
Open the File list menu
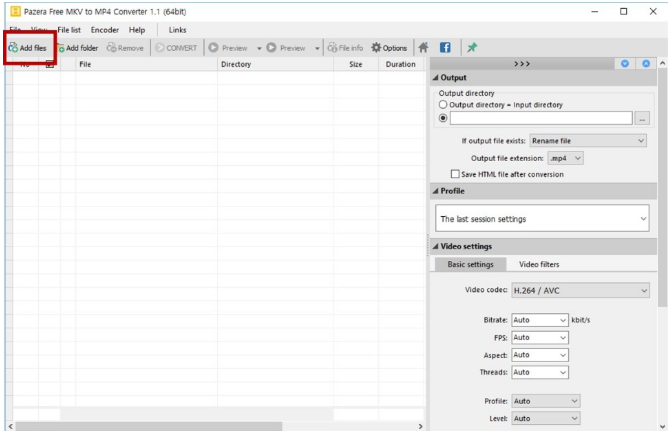pos(69,30)
